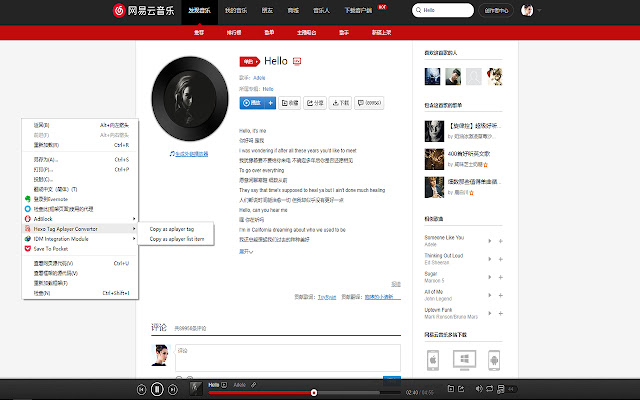This screenshot has height=400, width=640.
Task: Pause the current song in player bar
Action: tap(157, 389)
